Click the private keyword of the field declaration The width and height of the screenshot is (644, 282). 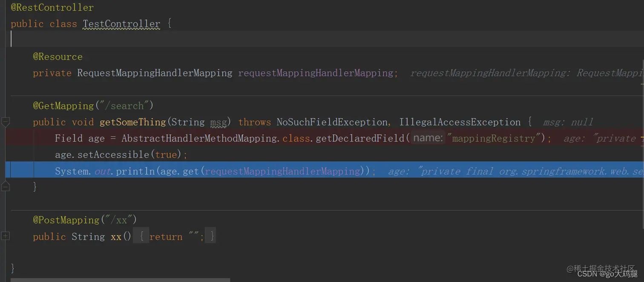(52, 73)
